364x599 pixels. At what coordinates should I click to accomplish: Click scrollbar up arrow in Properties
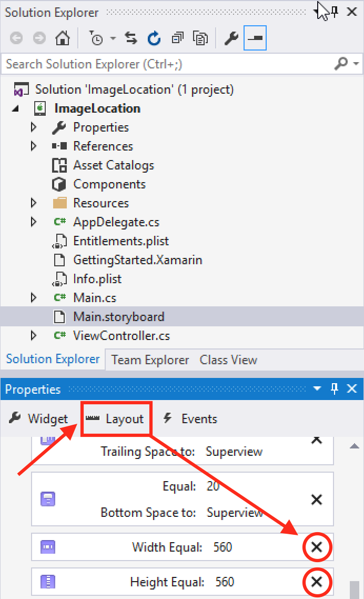[355, 446]
